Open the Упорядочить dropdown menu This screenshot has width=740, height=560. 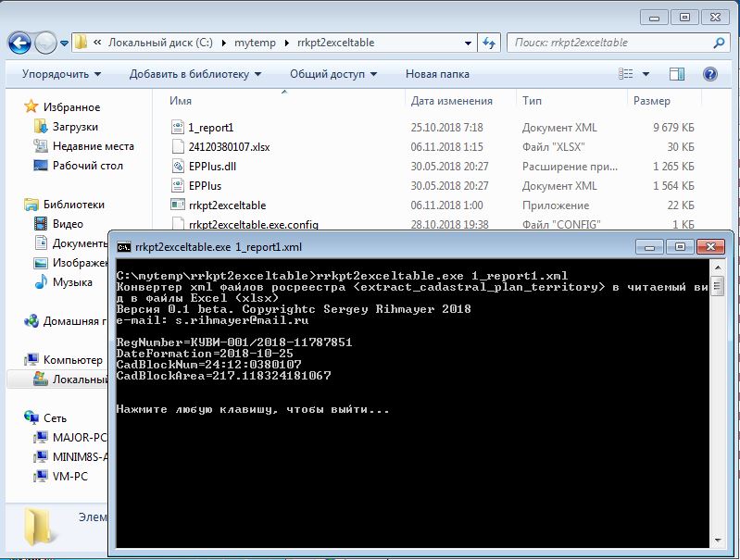coord(63,74)
